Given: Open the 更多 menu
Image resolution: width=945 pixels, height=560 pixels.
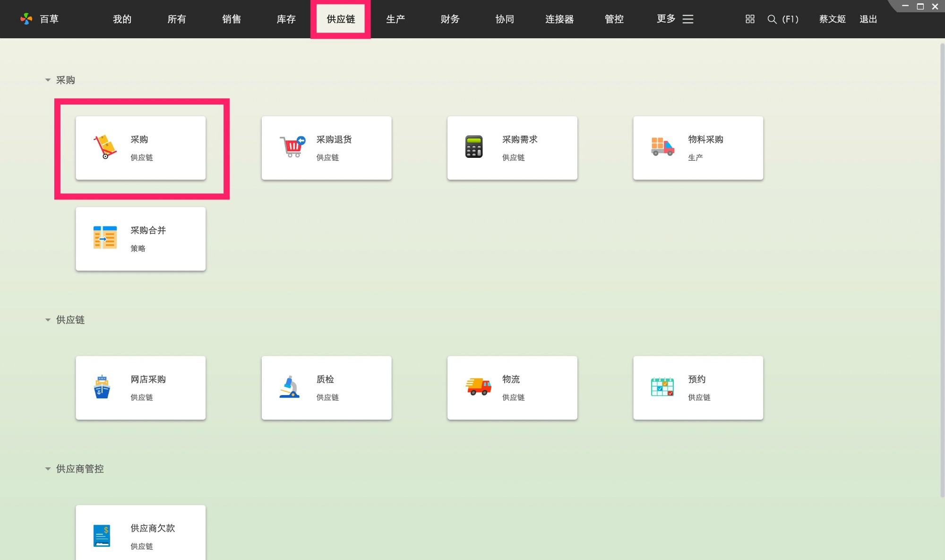Looking at the screenshot, I should click(x=665, y=19).
